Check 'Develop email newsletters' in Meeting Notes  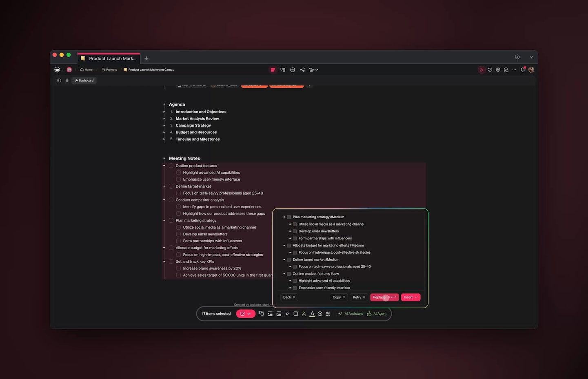(178, 234)
